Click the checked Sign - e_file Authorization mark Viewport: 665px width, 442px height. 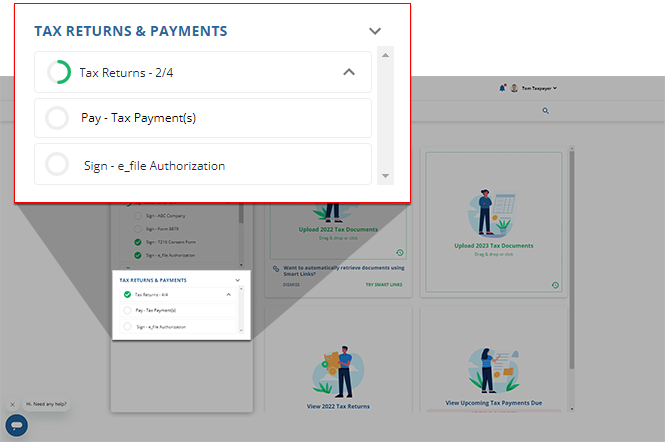(137, 255)
